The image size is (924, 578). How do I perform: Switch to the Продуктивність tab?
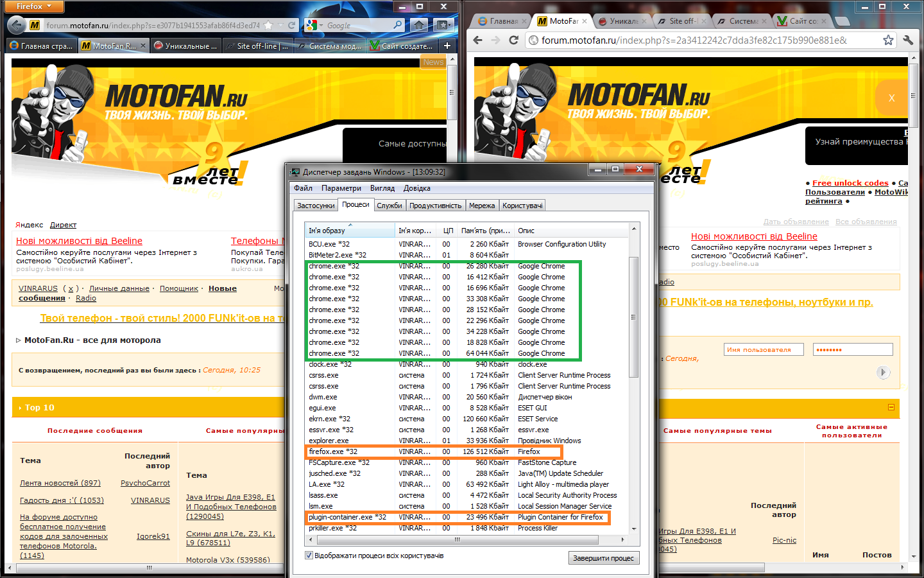(436, 206)
